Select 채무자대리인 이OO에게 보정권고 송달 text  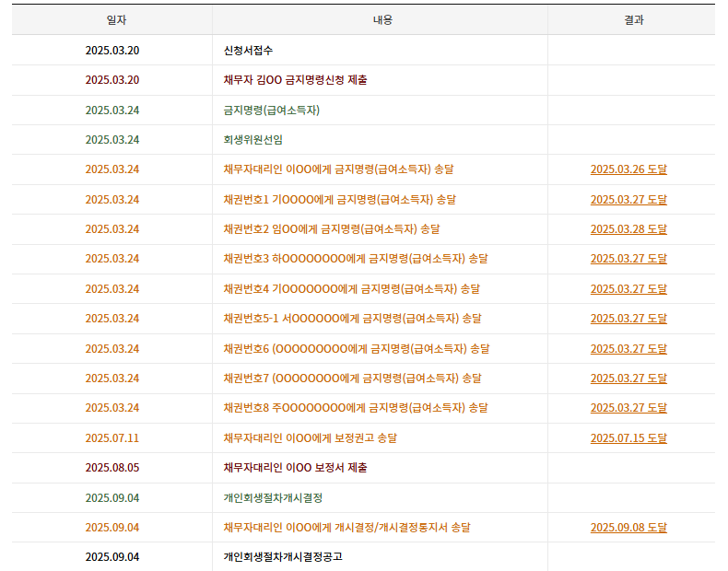(x=311, y=438)
